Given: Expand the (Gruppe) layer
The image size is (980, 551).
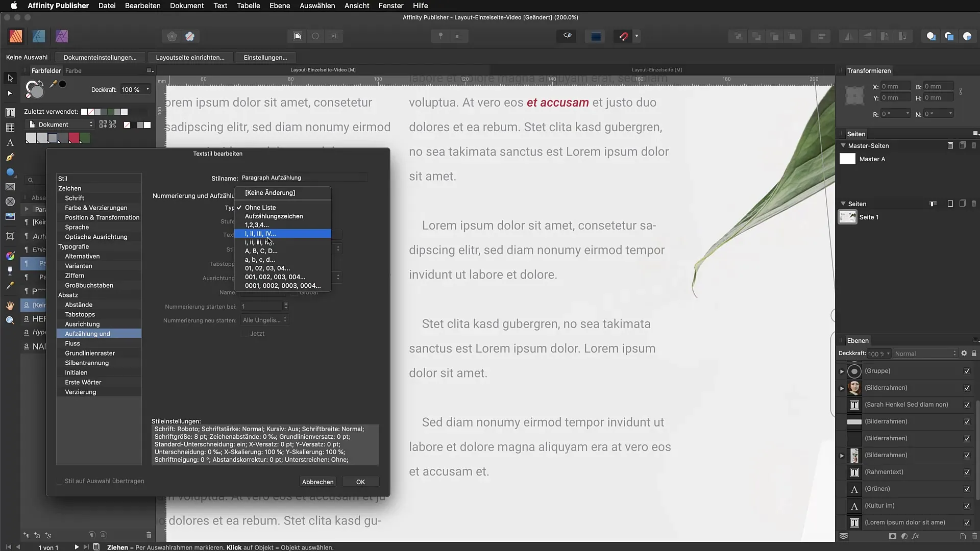Looking at the screenshot, I should coord(842,371).
